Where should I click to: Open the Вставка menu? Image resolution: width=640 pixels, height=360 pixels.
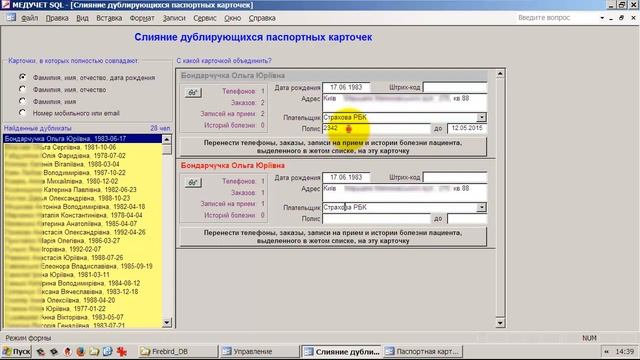[x=109, y=18]
